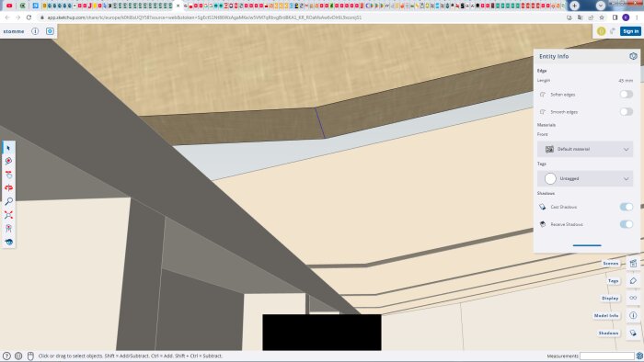Activate the Look Around eye tool
This screenshot has width=644, height=362.
(8, 242)
